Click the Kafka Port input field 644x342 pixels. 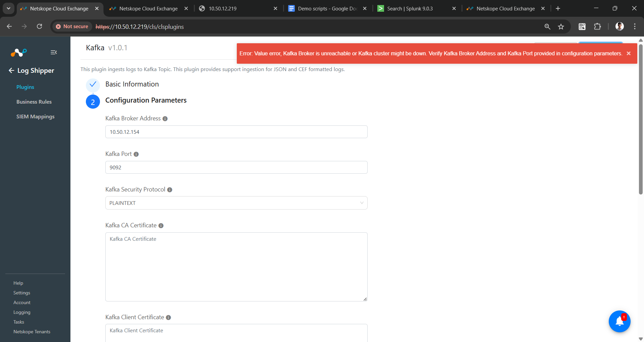click(x=236, y=167)
